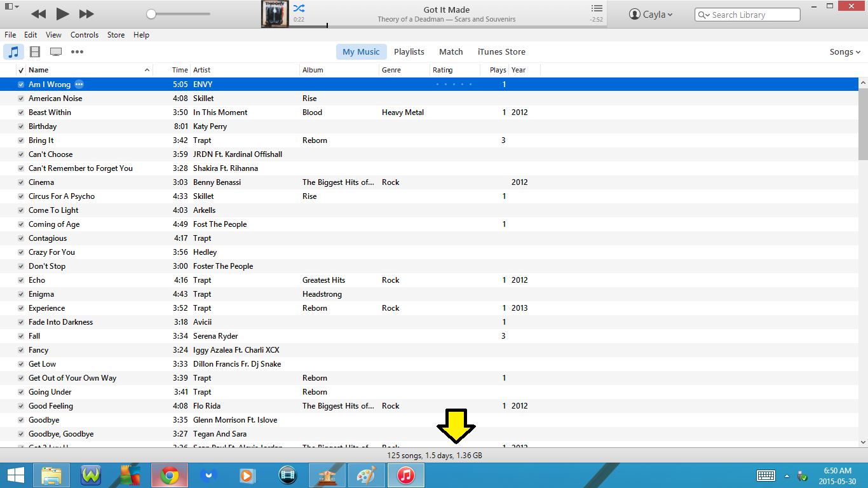Open the Windows Start menu
The height and width of the screenshot is (488, 868).
click(15, 475)
